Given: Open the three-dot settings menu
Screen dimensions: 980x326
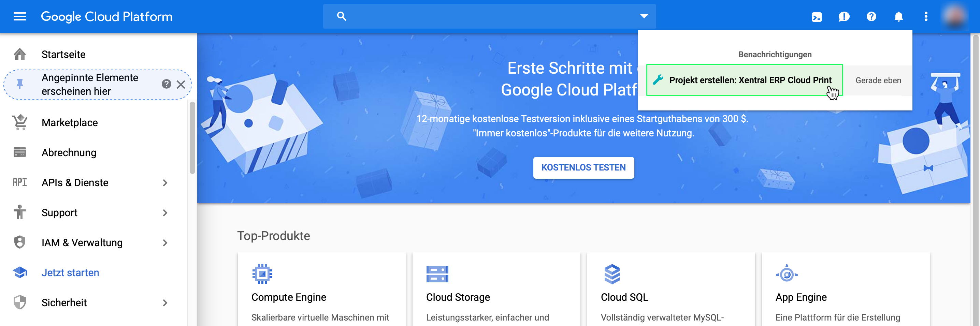Looking at the screenshot, I should [926, 17].
